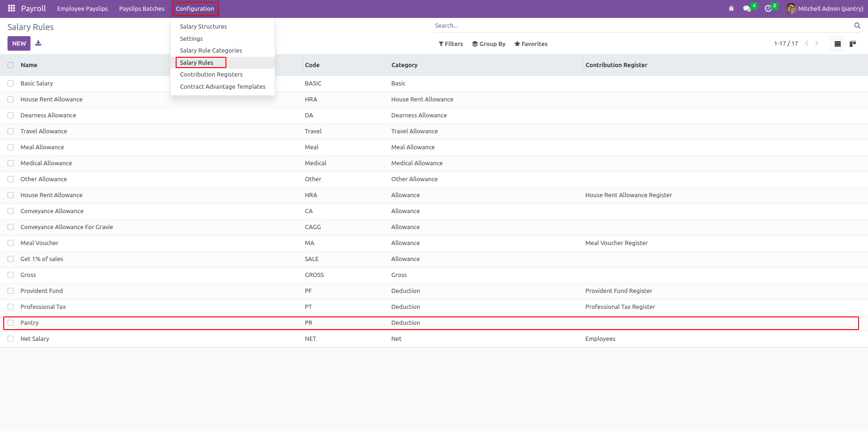Open the apps grid menu icon
The width and height of the screenshot is (868, 431).
point(11,8)
